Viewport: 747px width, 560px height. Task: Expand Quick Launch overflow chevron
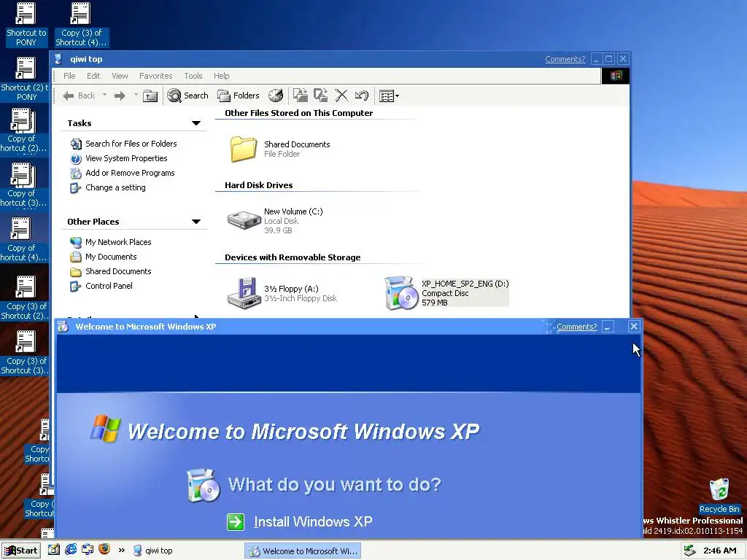click(122, 551)
